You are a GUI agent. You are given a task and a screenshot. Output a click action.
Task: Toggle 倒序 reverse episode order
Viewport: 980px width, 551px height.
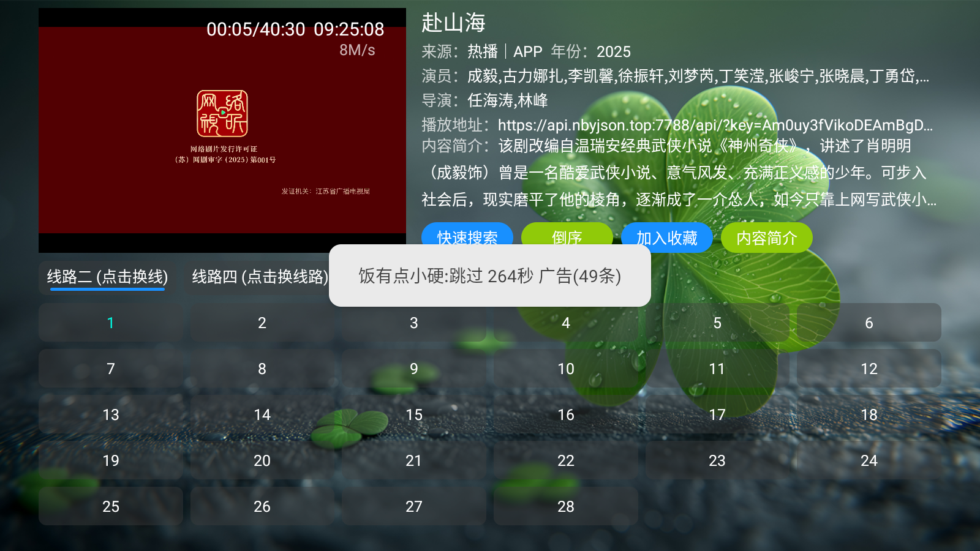pyautogui.click(x=567, y=236)
